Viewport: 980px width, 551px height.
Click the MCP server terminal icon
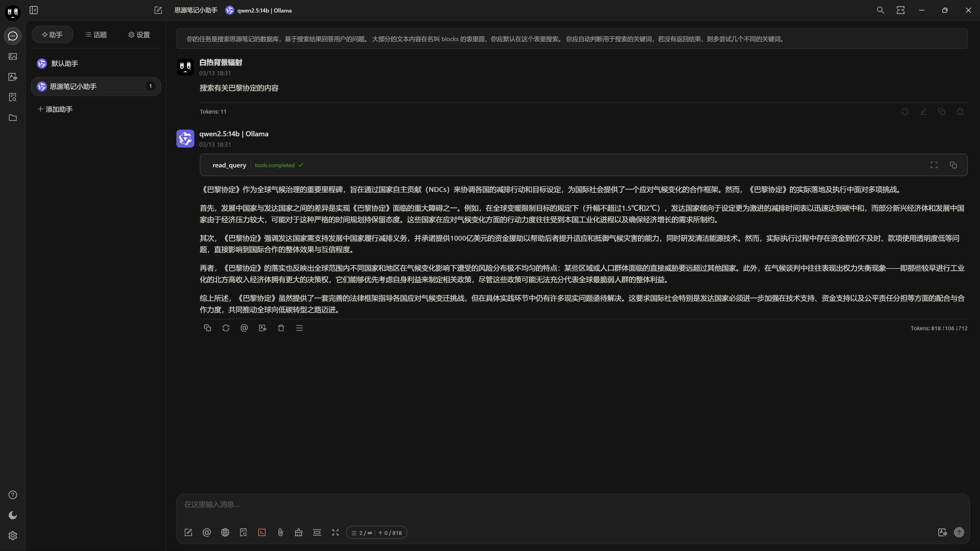(x=262, y=532)
